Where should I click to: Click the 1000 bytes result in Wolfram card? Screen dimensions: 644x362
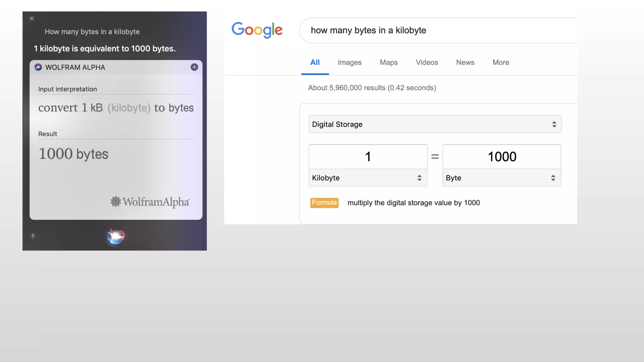pyautogui.click(x=74, y=154)
